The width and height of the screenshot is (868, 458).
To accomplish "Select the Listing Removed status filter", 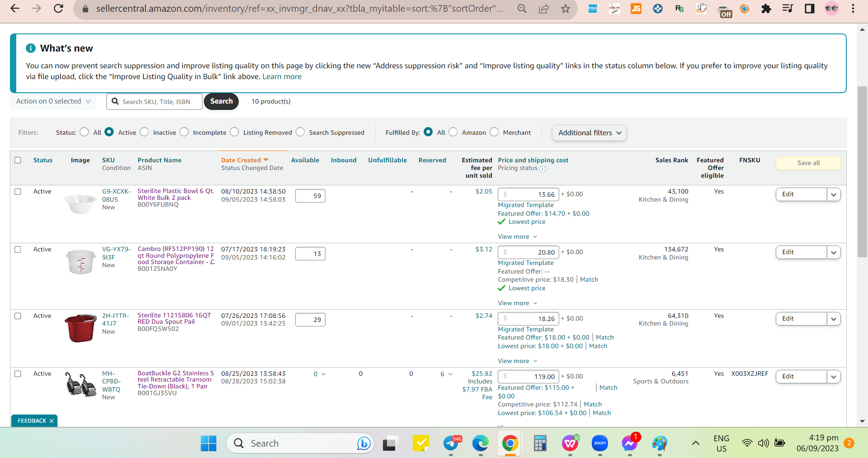I will pos(234,132).
